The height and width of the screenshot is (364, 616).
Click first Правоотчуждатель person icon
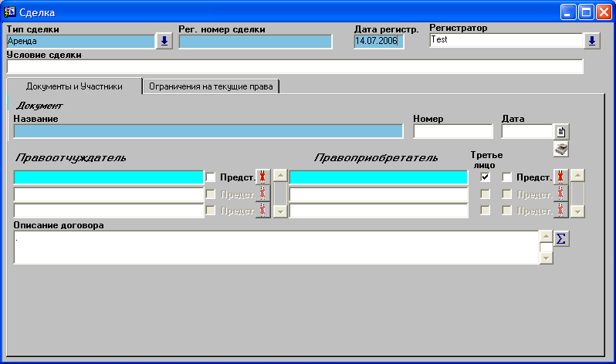(x=262, y=177)
